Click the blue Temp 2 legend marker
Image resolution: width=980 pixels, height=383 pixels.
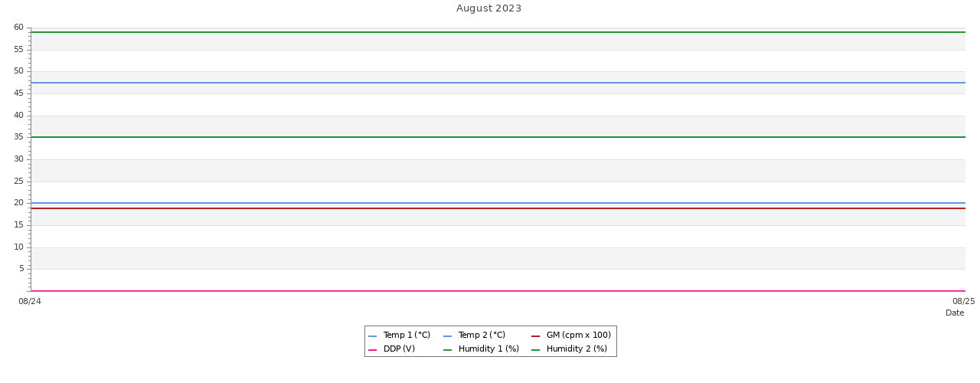(448, 336)
